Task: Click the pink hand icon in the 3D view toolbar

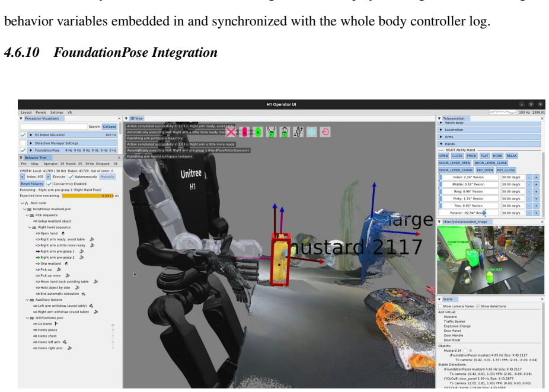Action: tap(244, 132)
